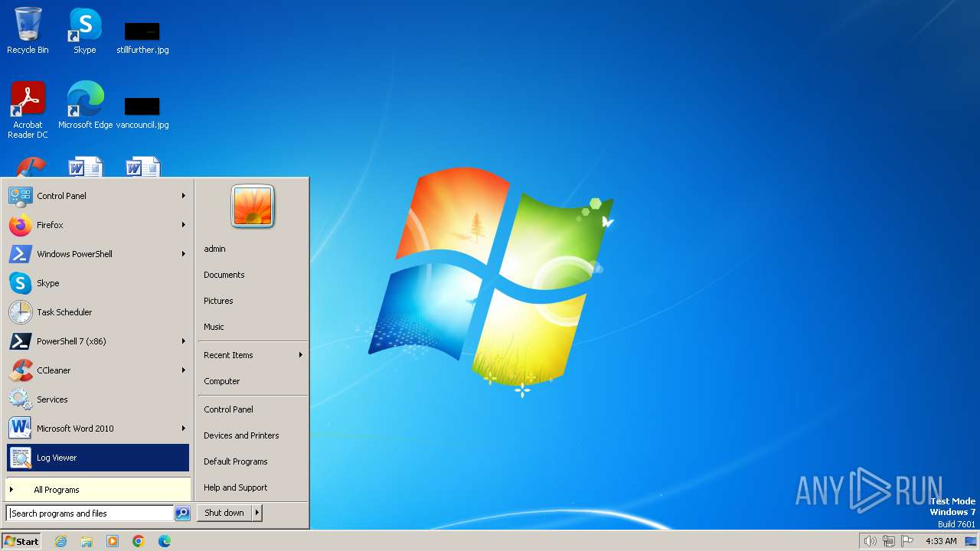
Task: Click the Windows PowerShell icon
Action: coord(20,254)
